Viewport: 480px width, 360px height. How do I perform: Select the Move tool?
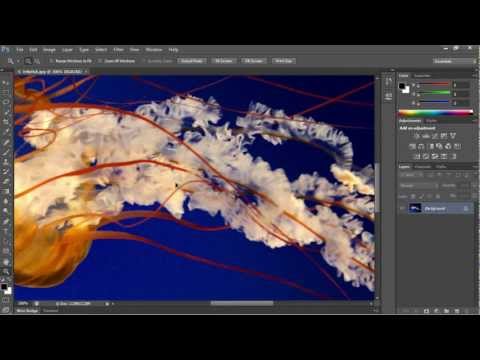tap(6, 82)
